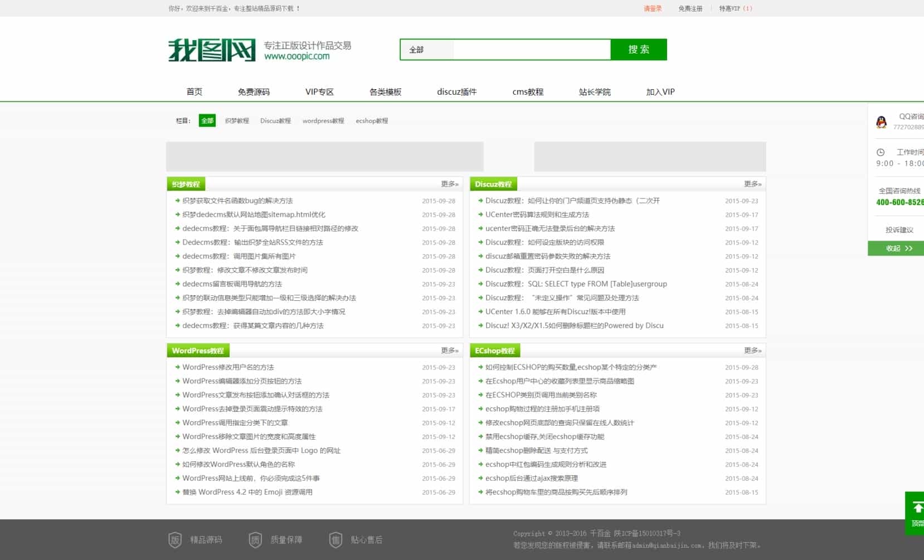Screen dimensions: 924x560
Task: Select the ecshop教程 column filter
Action: (x=372, y=120)
